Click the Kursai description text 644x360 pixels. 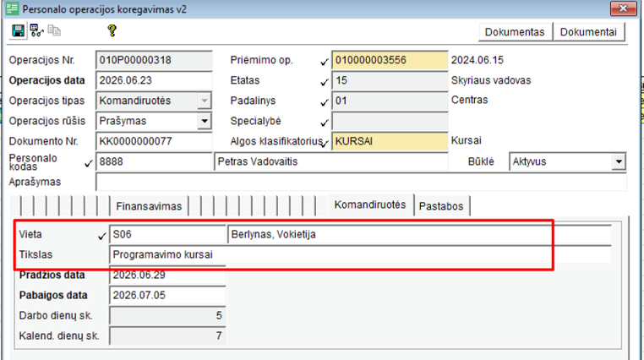point(467,140)
